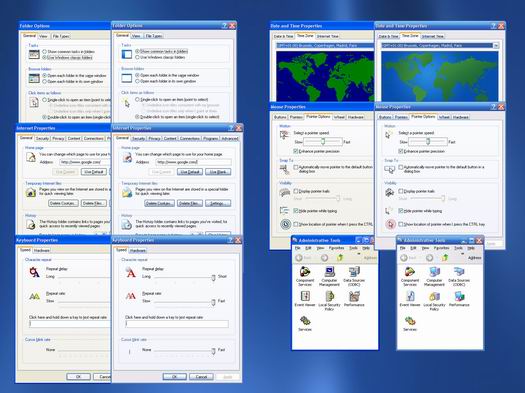The width and height of the screenshot is (525, 393).
Task: Click the help question-mark button on the Date and Time Properties title bar
Action: click(494, 26)
